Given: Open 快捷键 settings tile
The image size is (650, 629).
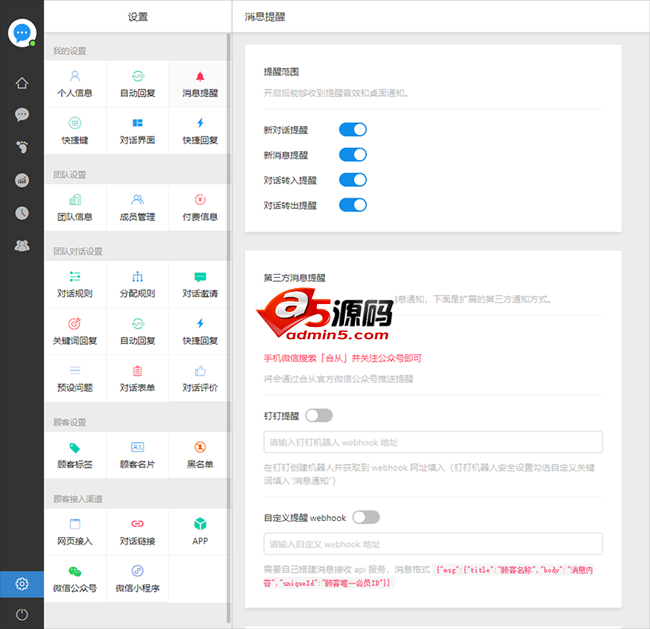Looking at the screenshot, I should click(x=75, y=131).
